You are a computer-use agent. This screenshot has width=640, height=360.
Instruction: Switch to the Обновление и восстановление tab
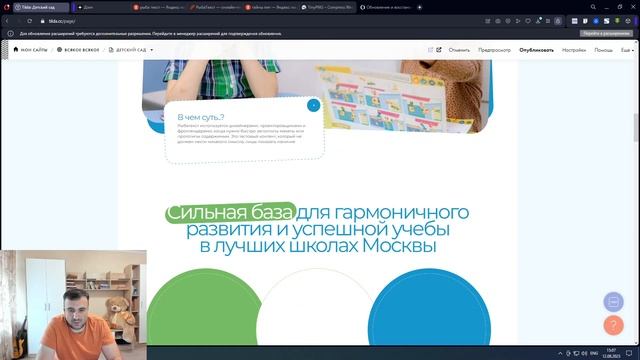386,7
